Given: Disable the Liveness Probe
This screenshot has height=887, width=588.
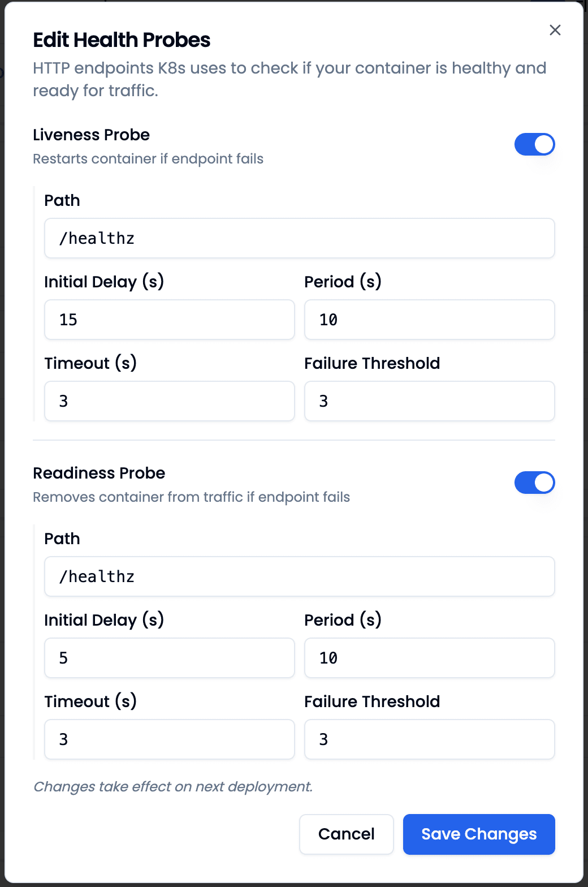Looking at the screenshot, I should (x=534, y=144).
